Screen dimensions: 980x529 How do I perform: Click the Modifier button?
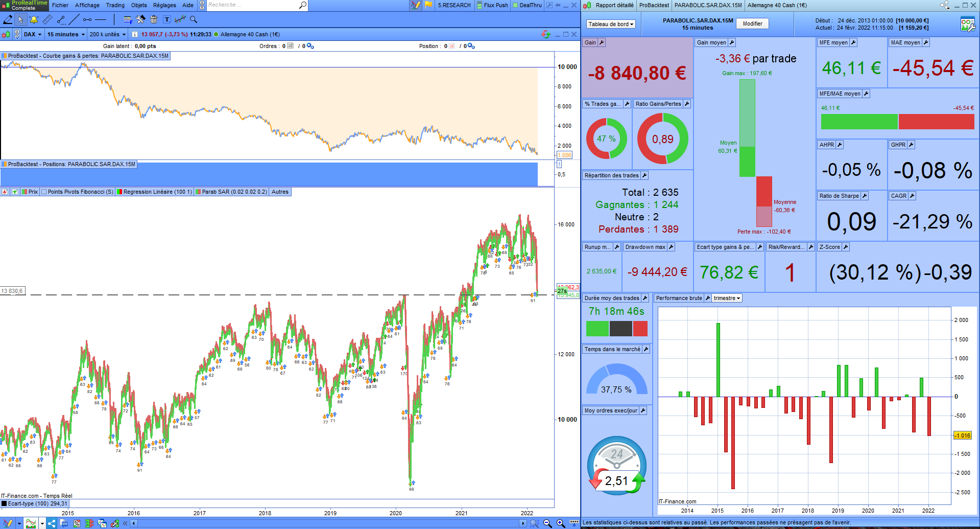pyautogui.click(x=752, y=24)
